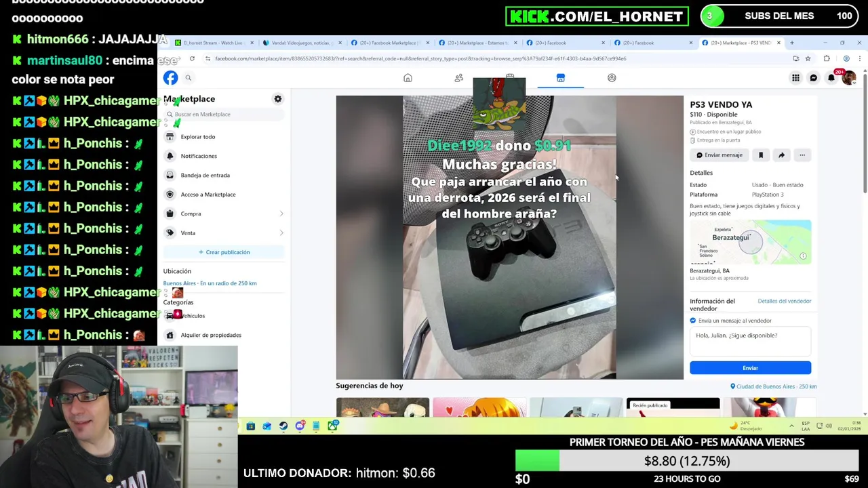The image size is (868, 488).
Task: Edit the message box 'Hola, Julián'
Action: coord(750,342)
